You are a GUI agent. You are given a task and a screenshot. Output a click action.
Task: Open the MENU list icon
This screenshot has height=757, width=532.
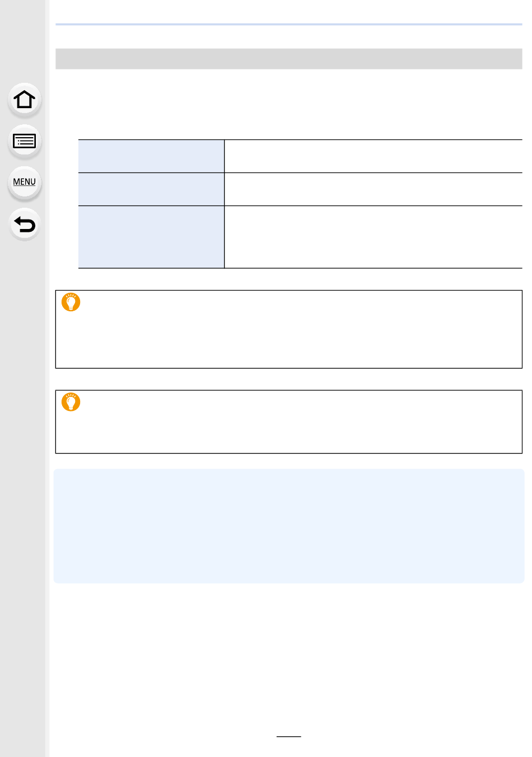[25, 183]
